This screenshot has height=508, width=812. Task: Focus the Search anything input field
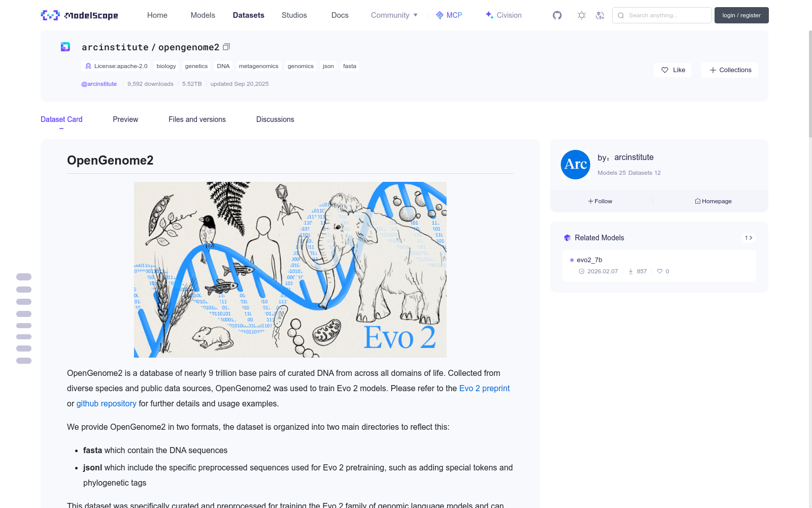(662, 15)
